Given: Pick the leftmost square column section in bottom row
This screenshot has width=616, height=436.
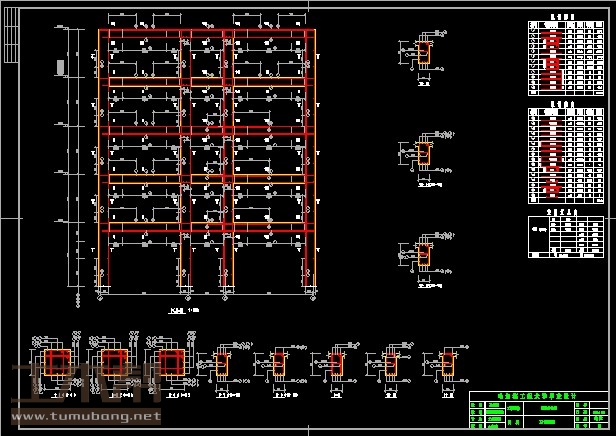Looking at the screenshot, I should coord(57,362).
